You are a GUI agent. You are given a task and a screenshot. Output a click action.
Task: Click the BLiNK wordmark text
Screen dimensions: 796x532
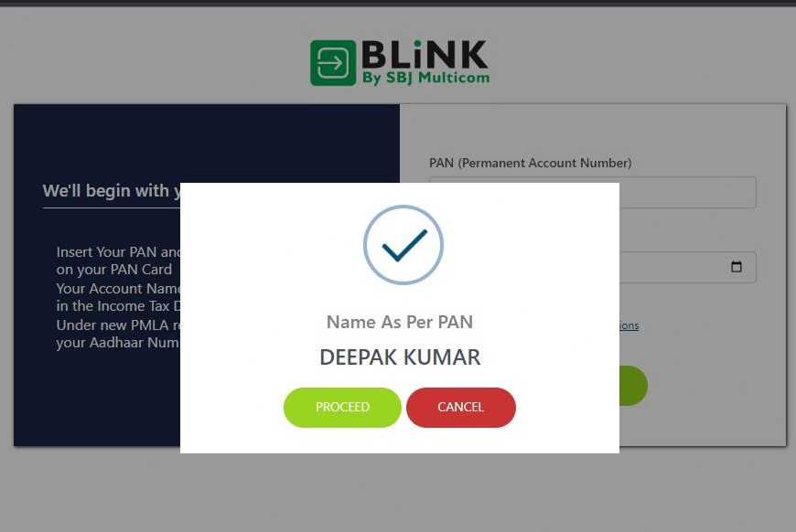[425, 54]
